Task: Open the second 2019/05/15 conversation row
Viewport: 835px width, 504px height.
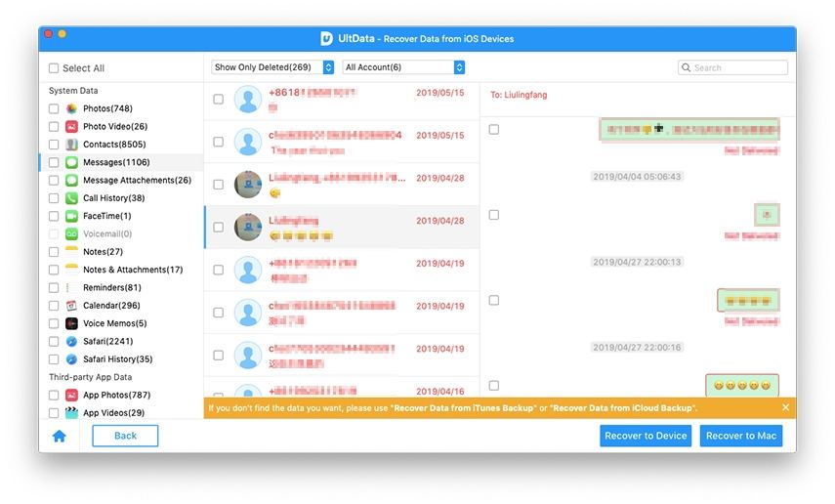Action: pos(342,142)
